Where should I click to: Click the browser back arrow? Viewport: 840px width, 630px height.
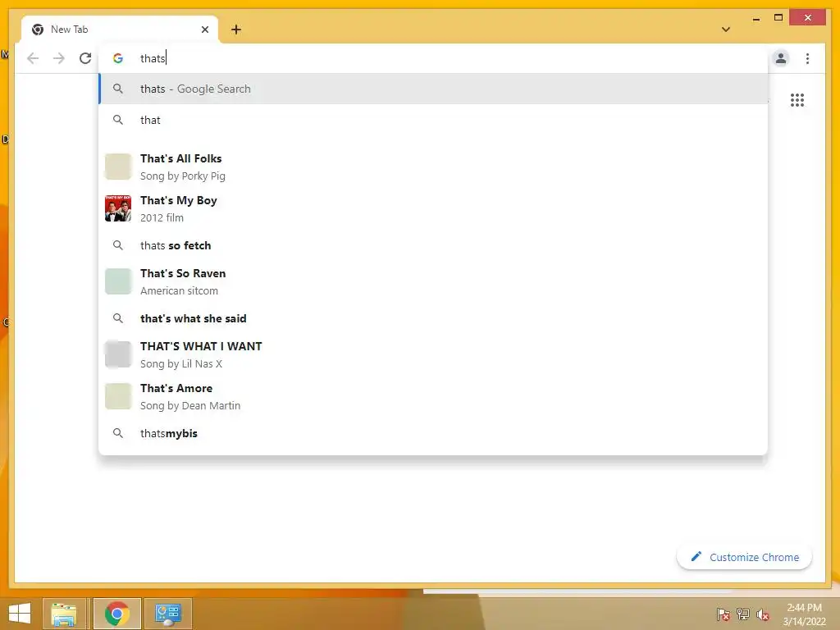(x=33, y=58)
